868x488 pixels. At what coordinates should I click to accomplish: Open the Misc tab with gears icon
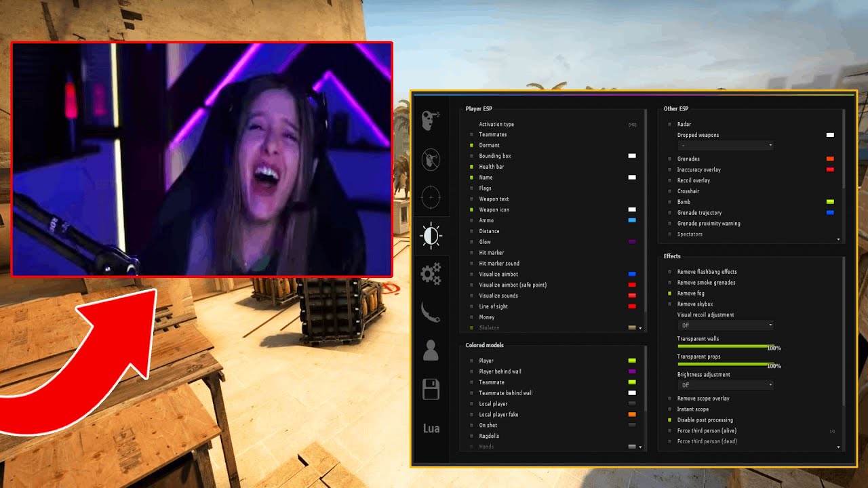[431, 274]
